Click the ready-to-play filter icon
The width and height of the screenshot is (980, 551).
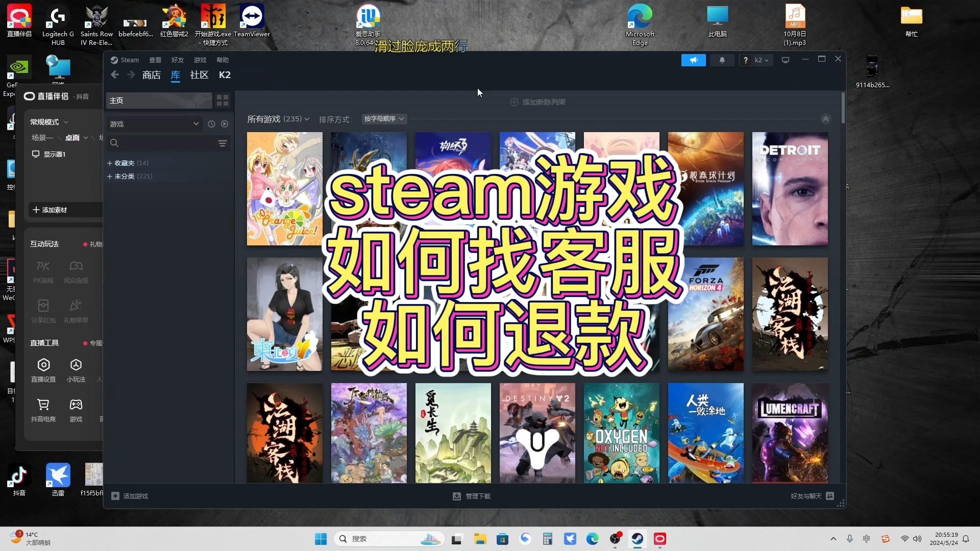point(225,124)
